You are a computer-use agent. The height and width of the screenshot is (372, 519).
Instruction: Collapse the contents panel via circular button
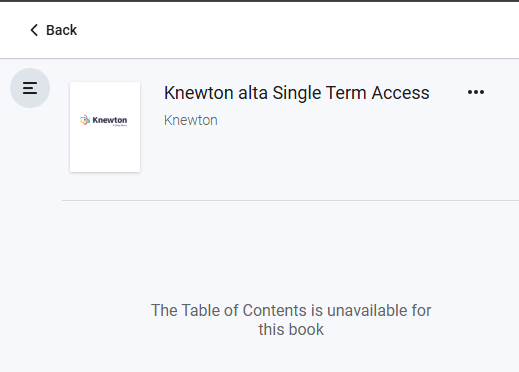click(x=30, y=88)
